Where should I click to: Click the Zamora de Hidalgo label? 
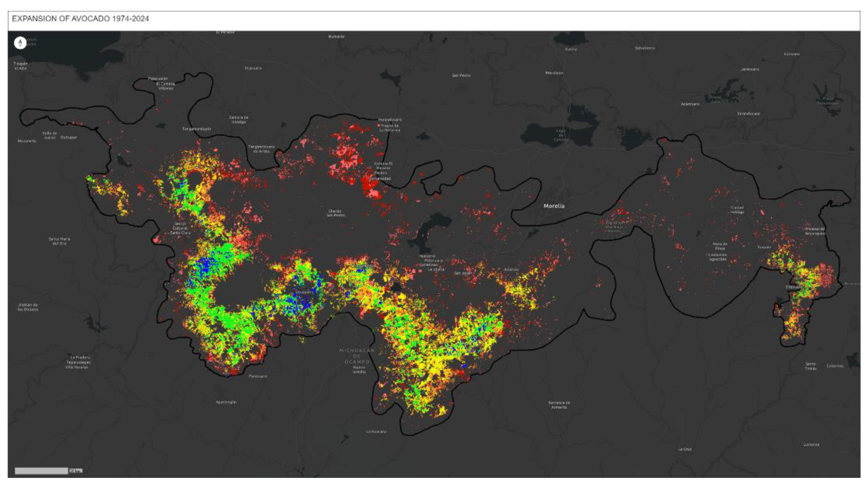pyautogui.click(x=239, y=120)
